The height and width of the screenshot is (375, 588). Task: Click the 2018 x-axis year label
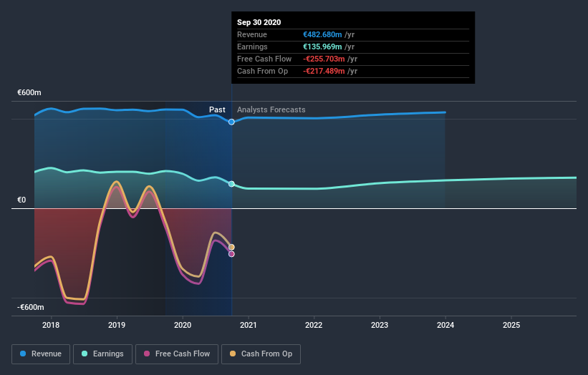[51, 325]
